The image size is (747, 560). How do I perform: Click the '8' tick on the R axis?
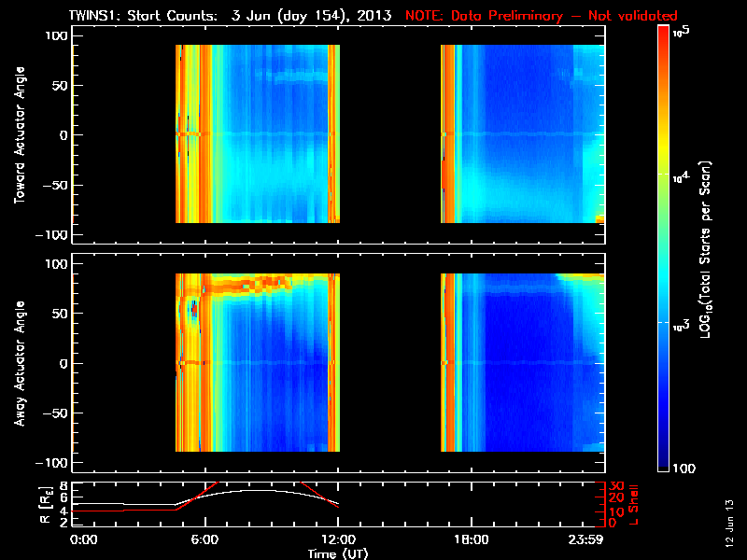[63, 486]
